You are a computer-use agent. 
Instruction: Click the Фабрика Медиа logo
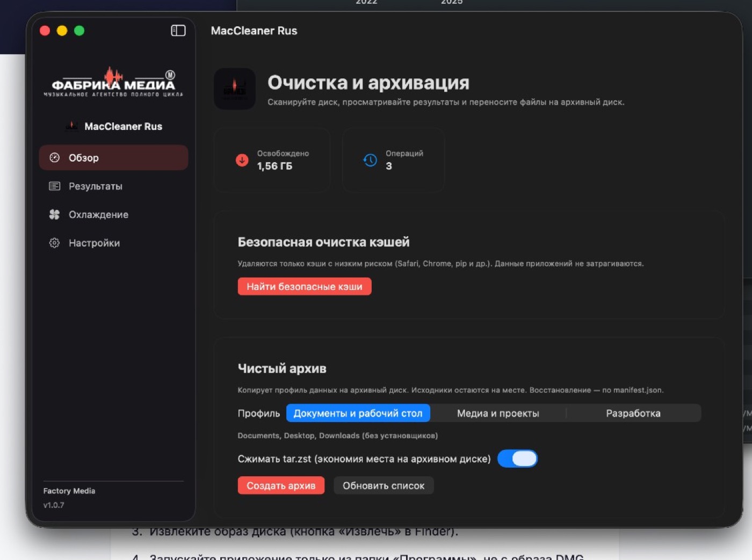(113, 82)
